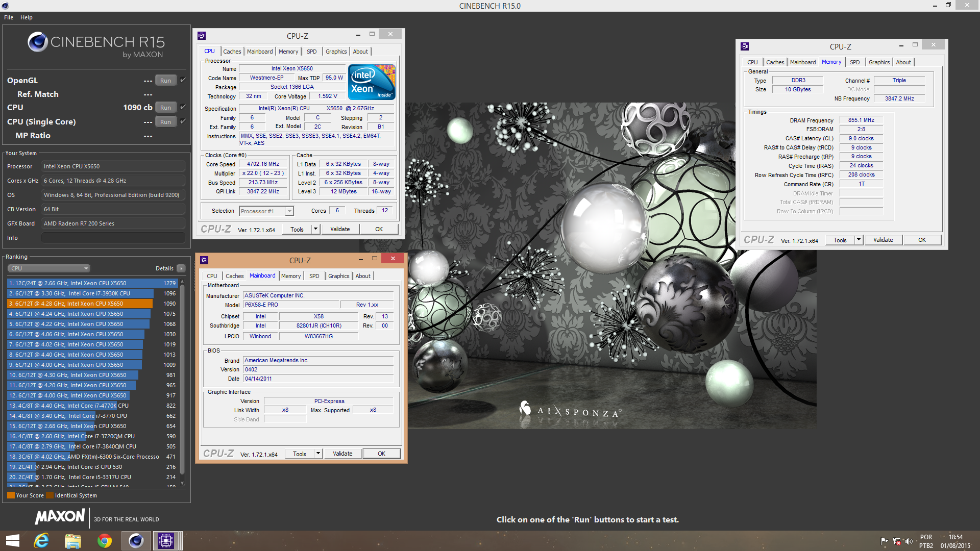The height and width of the screenshot is (551, 980).
Task: Expand Tools dropdown arrow in Memory window
Action: pos(859,240)
